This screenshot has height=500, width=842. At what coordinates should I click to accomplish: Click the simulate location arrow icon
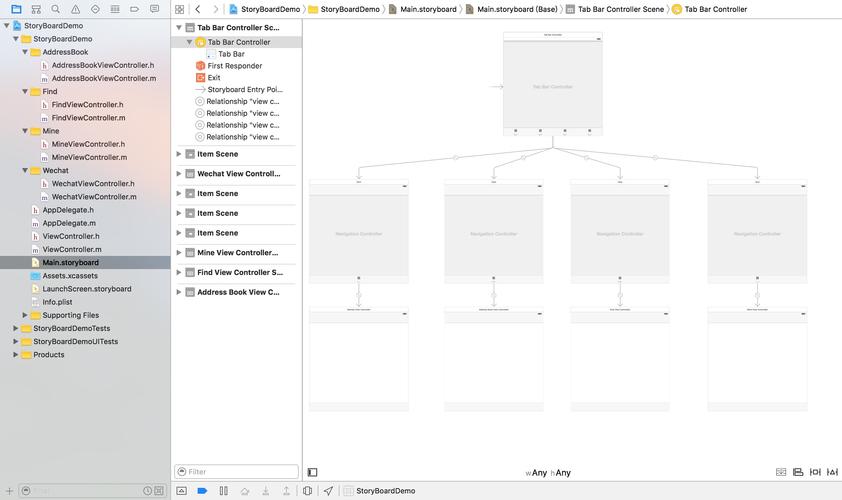tap(328, 490)
